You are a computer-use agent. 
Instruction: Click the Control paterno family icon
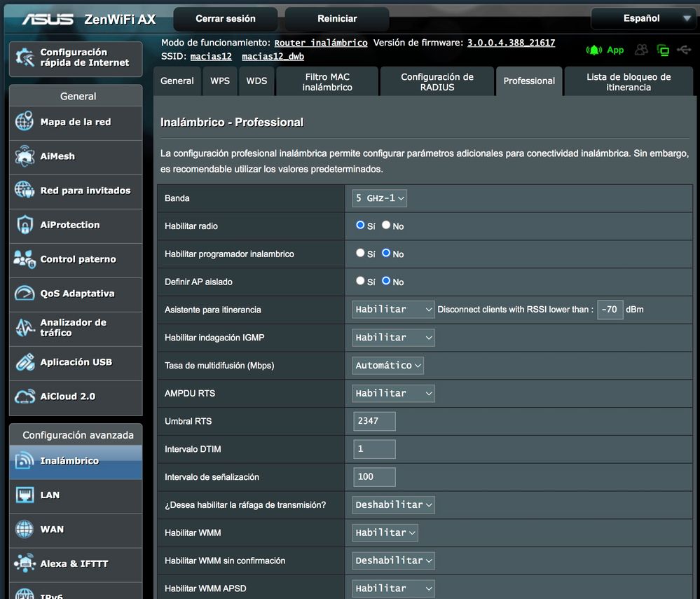click(x=25, y=259)
